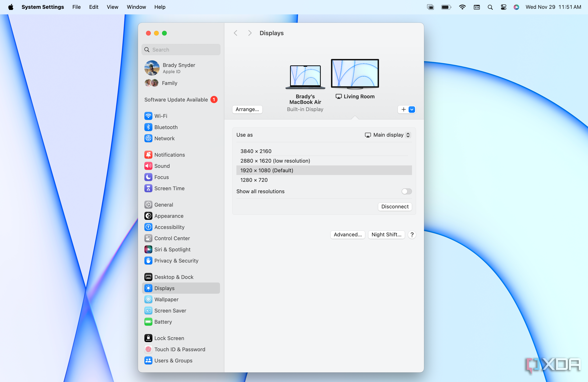Open Control Center icon in sidebar
Viewport: 588px width, 382px height.
pos(148,238)
